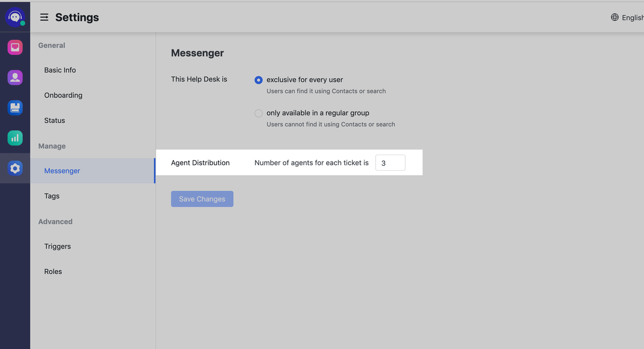Click the 'Messenger' page heading
The width and height of the screenshot is (644, 349).
197,53
